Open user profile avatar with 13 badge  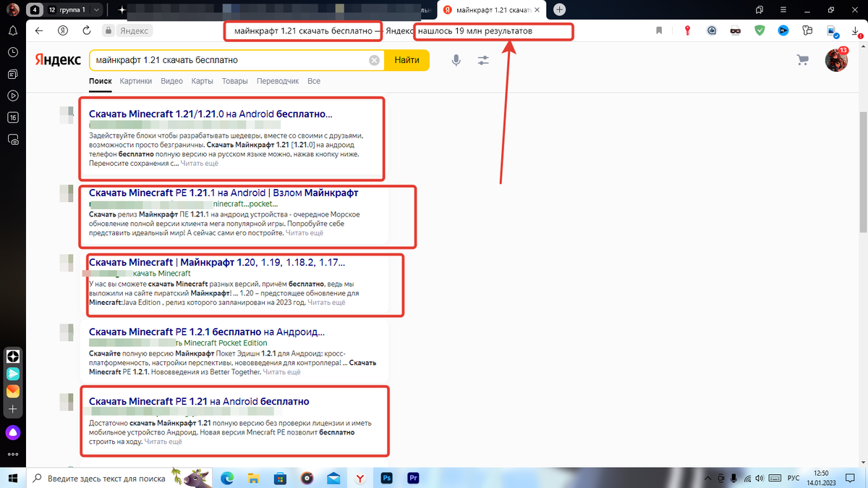coord(836,59)
